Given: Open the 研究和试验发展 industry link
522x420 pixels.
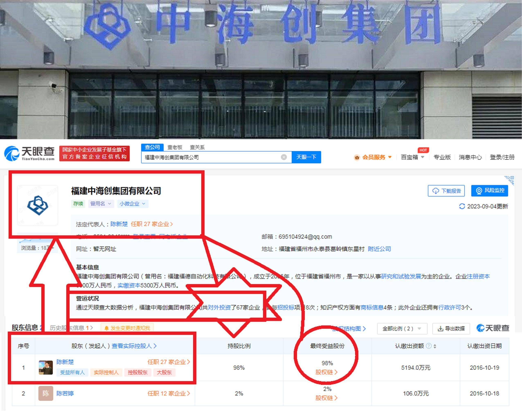Looking at the screenshot, I should click(401, 276).
